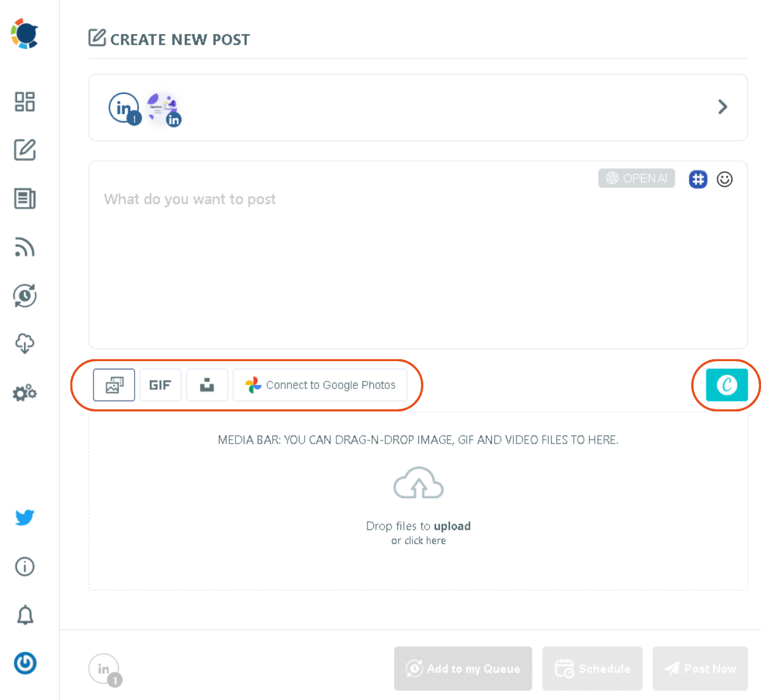
Task: Click the Post Now button
Action: pyautogui.click(x=700, y=668)
